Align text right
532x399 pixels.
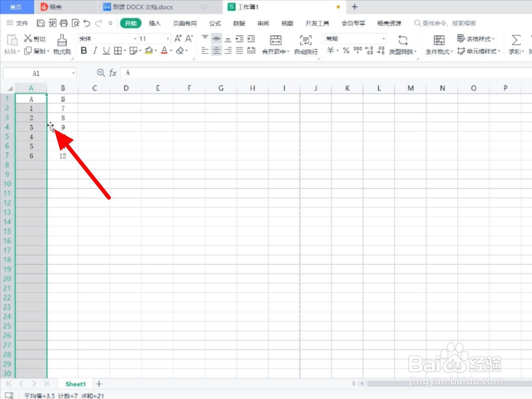pyautogui.click(x=228, y=51)
